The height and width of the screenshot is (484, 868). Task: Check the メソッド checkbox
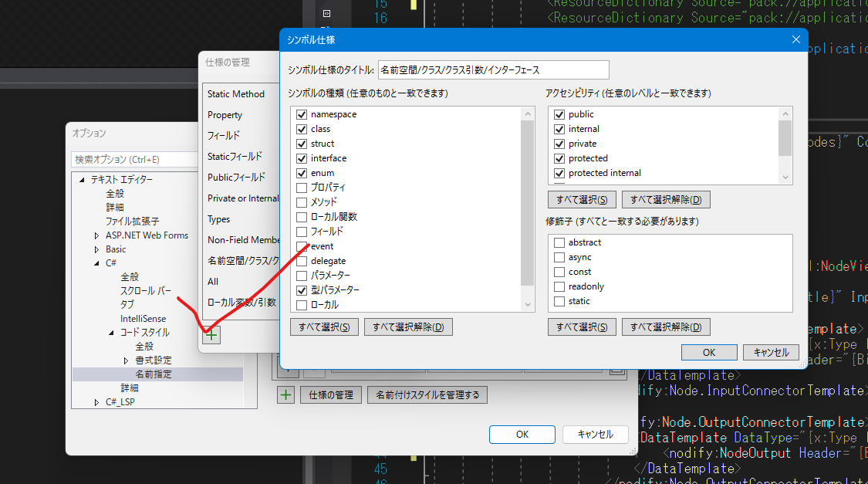pyautogui.click(x=301, y=201)
